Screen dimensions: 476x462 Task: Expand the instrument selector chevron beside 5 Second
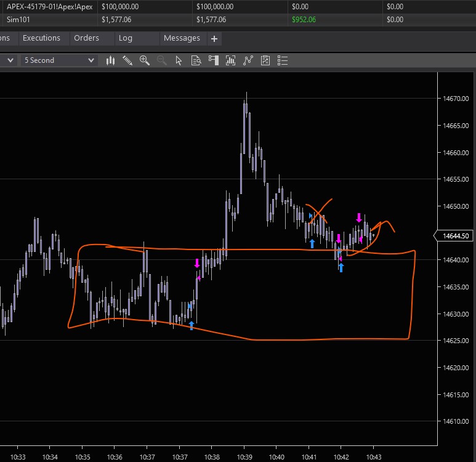[x=10, y=60]
